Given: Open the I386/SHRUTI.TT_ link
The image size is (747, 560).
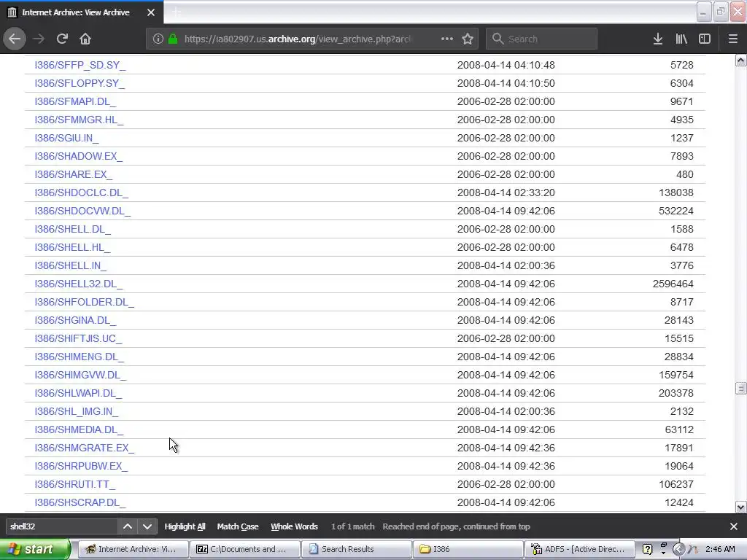Looking at the screenshot, I should (75, 484).
